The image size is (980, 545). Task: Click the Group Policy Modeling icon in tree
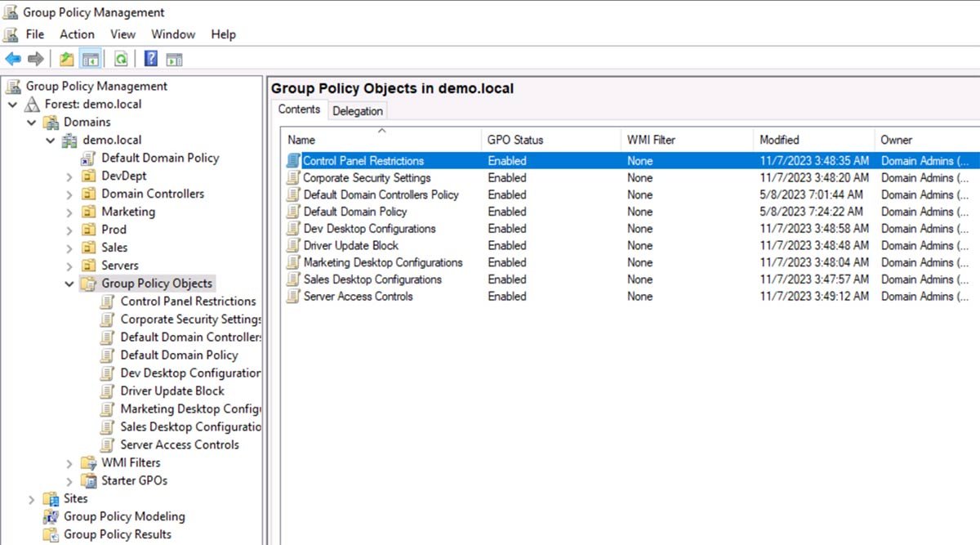point(51,516)
